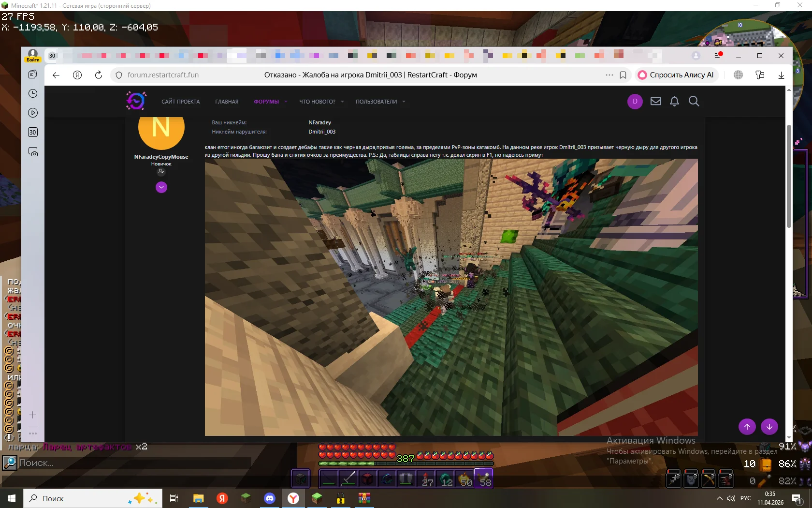Viewport: 812px width, 508px height.
Task: Open browser history clock in sidebar
Action: pyautogui.click(x=33, y=93)
